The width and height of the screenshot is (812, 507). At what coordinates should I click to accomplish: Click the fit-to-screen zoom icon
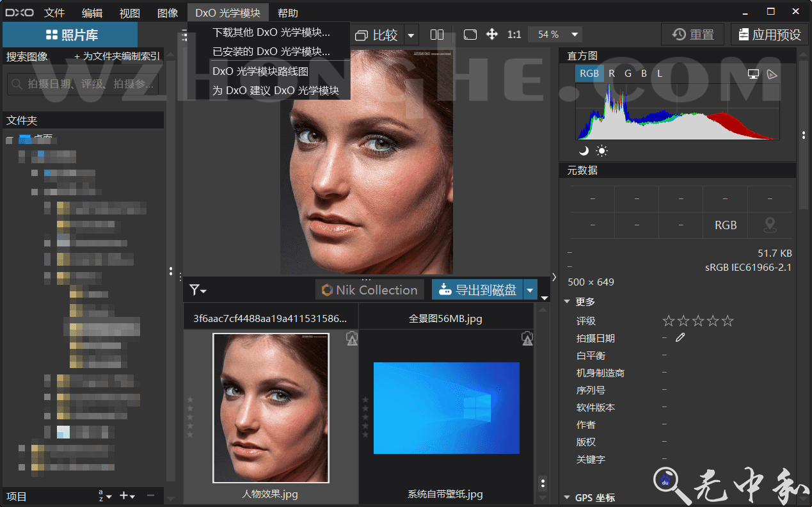pos(470,35)
